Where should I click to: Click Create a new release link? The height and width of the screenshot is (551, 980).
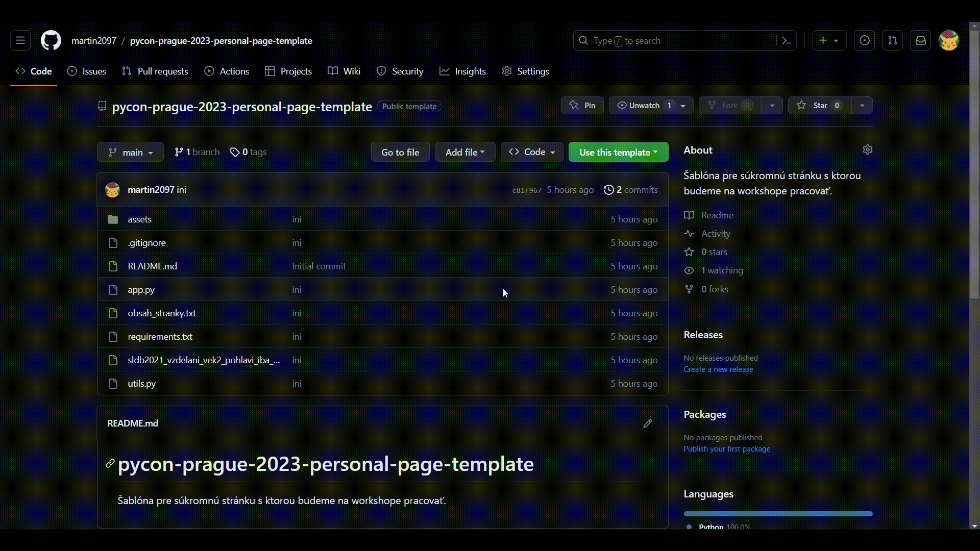click(718, 369)
